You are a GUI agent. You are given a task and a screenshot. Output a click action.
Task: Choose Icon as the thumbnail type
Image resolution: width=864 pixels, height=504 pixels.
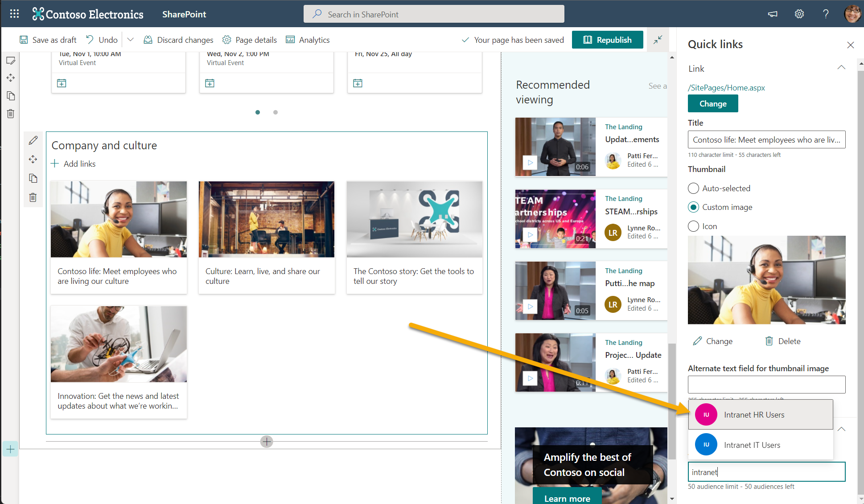pos(693,226)
